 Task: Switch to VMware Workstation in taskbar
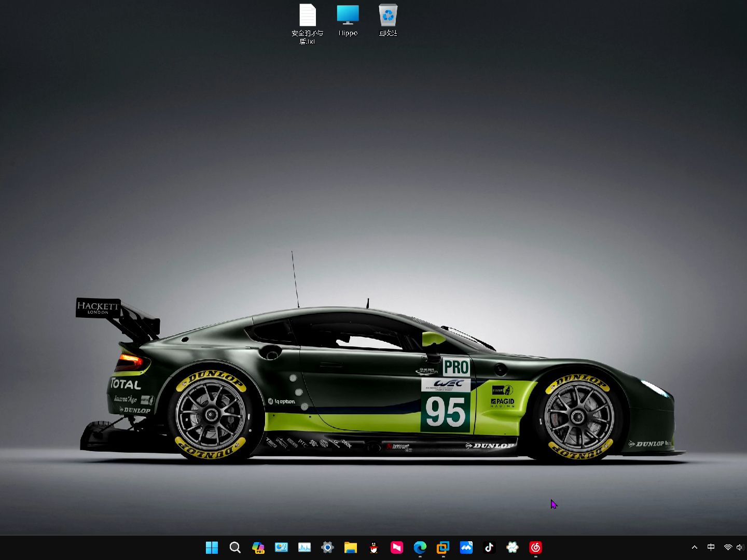click(443, 548)
